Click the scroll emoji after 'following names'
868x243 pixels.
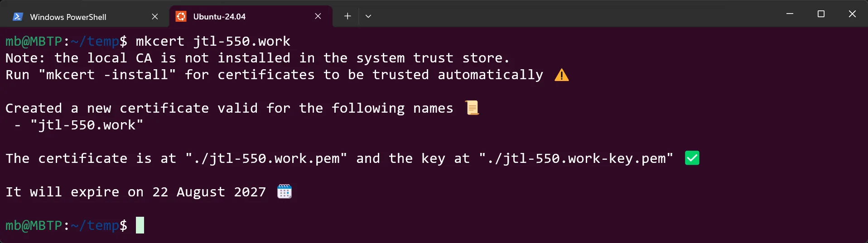pos(472,108)
